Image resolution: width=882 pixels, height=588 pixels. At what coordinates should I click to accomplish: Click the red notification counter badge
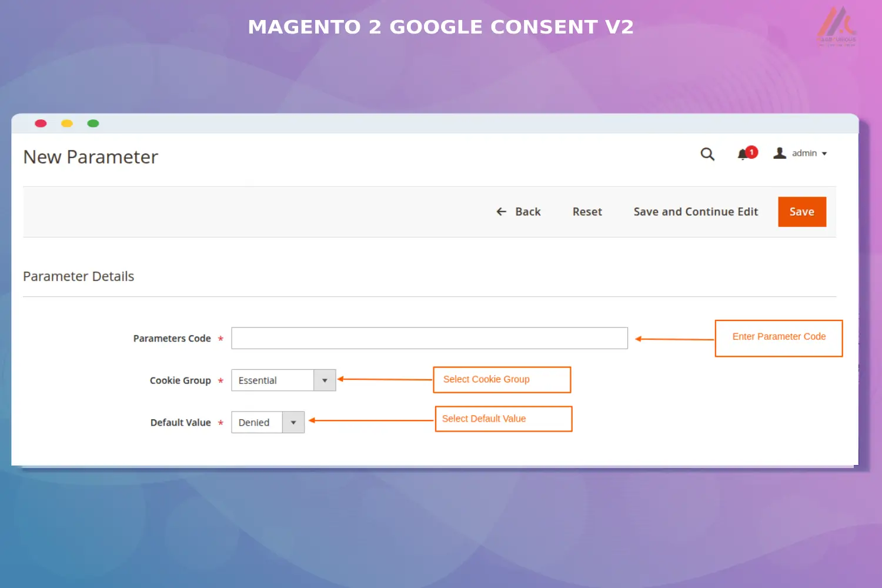[751, 152]
